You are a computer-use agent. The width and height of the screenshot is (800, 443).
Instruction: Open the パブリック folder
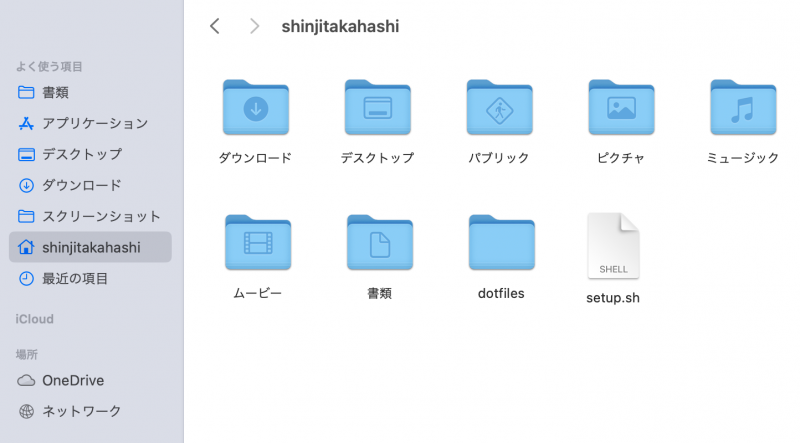pos(499,108)
